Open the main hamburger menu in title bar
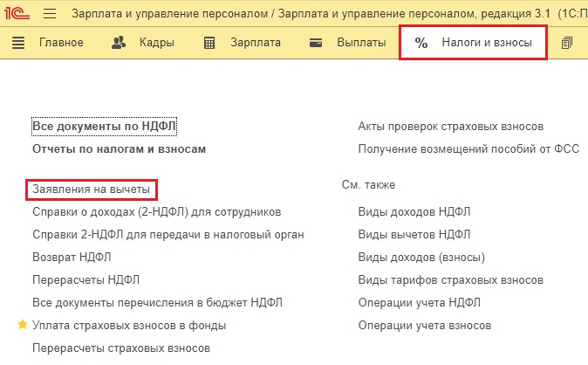Screen dimensions: 588x365 click(x=50, y=13)
